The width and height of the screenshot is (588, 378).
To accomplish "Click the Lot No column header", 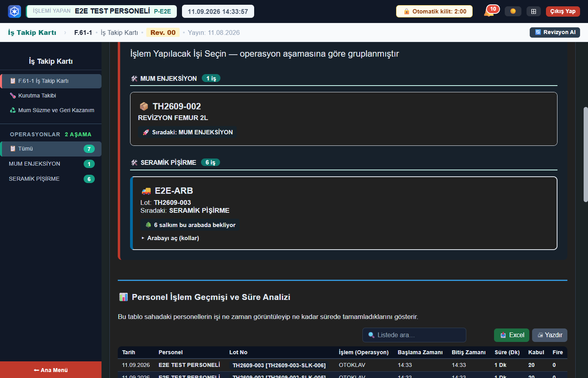I will pos(238,352).
